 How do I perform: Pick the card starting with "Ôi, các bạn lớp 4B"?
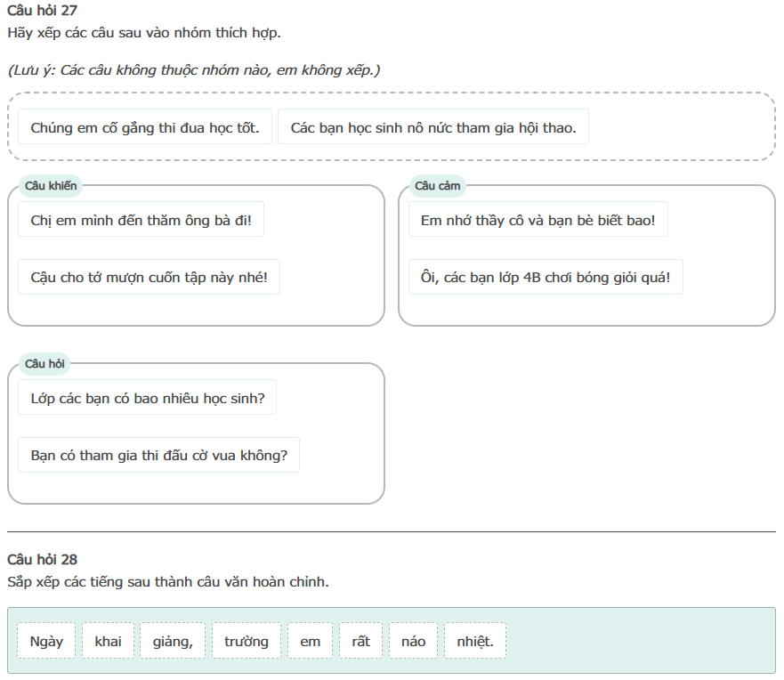coord(546,278)
